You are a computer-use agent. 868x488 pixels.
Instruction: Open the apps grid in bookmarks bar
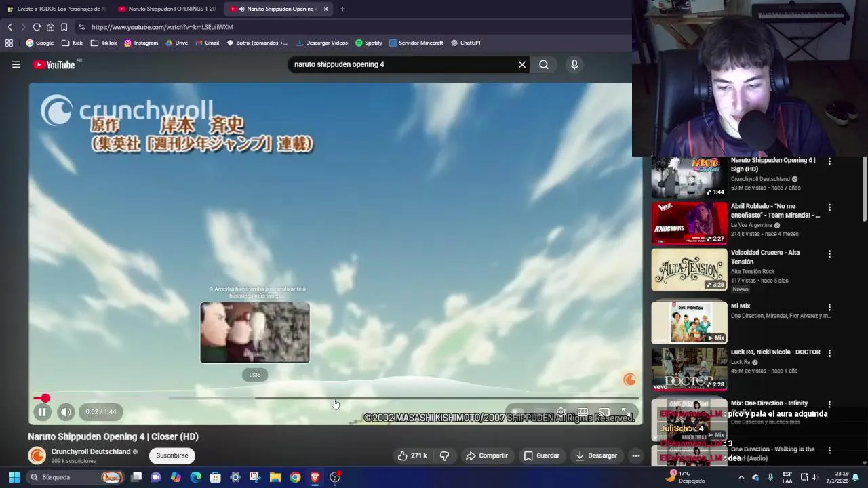(9, 43)
